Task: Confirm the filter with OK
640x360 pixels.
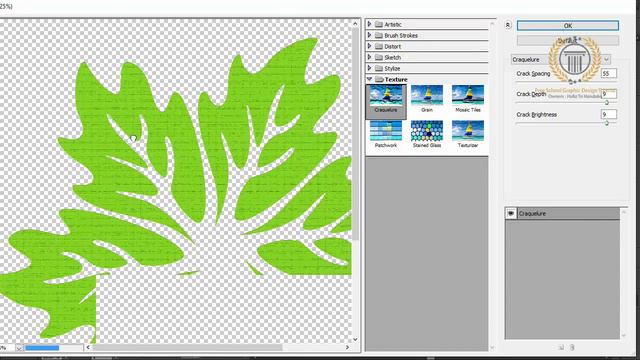Action: coord(568,26)
